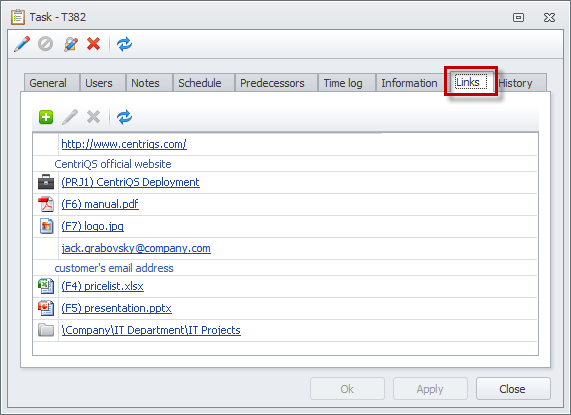This screenshot has height=415, width=571.
Task: Click the red X delete task icon
Action: [x=94, y=44]
